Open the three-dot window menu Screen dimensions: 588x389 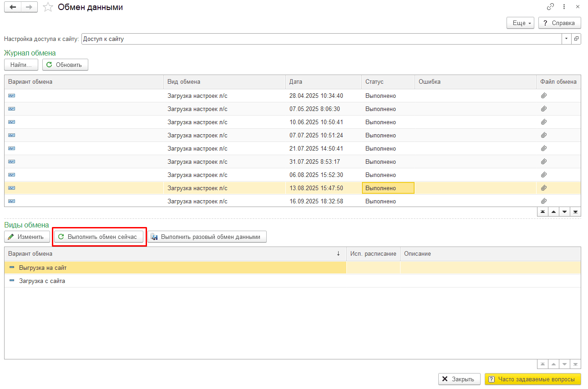pos(564,7)
